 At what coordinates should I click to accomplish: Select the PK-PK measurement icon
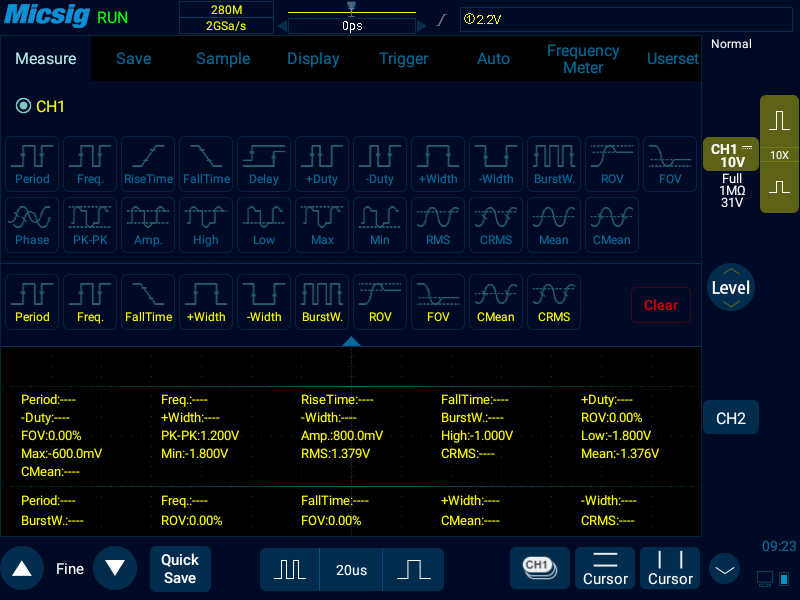point(90,225)
